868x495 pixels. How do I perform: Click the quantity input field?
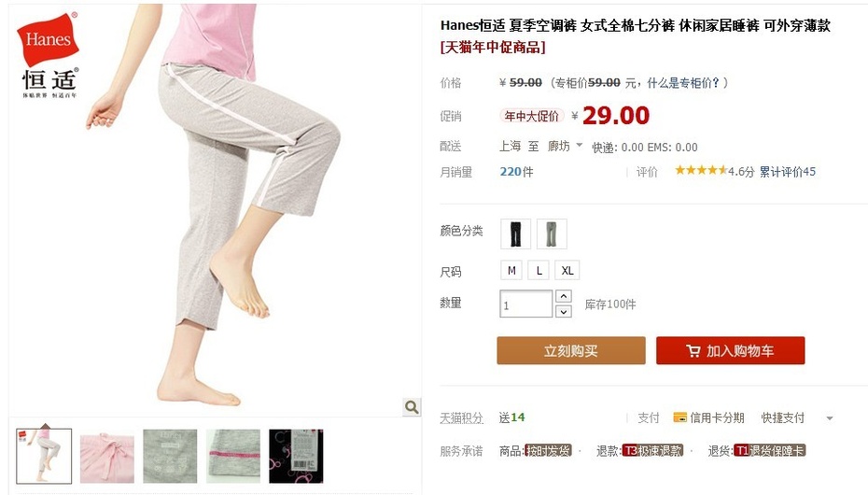(x=525, y=304)
